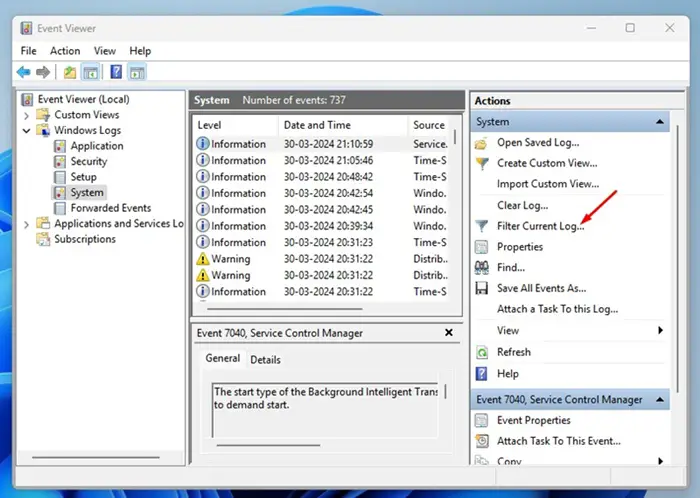700x498 pixels.
Task: Switch to the General tab
Action: point(223,358)
